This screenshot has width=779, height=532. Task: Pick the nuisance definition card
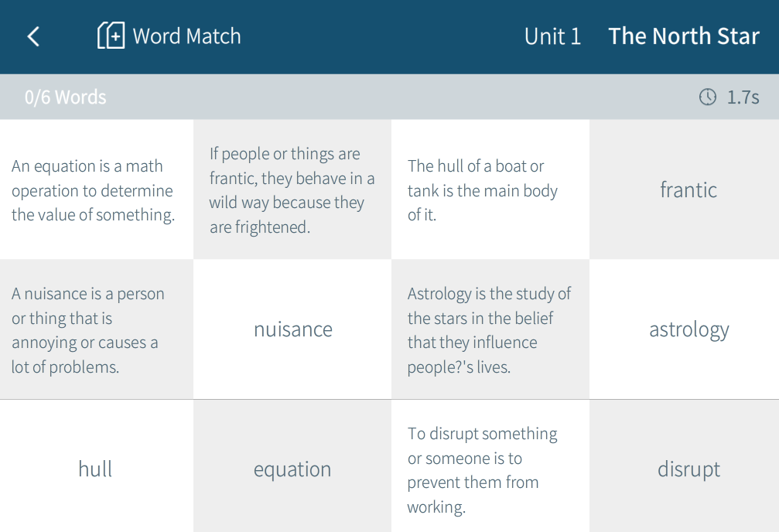(x=96, y=329)
